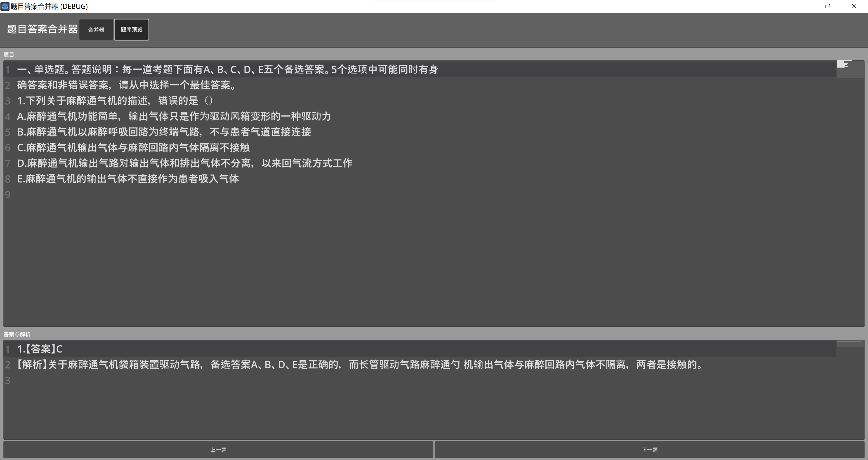Click option E.麻醉通气机的输出气体 line
This screenshot has height=460, width=868.
tap(128, 179)
